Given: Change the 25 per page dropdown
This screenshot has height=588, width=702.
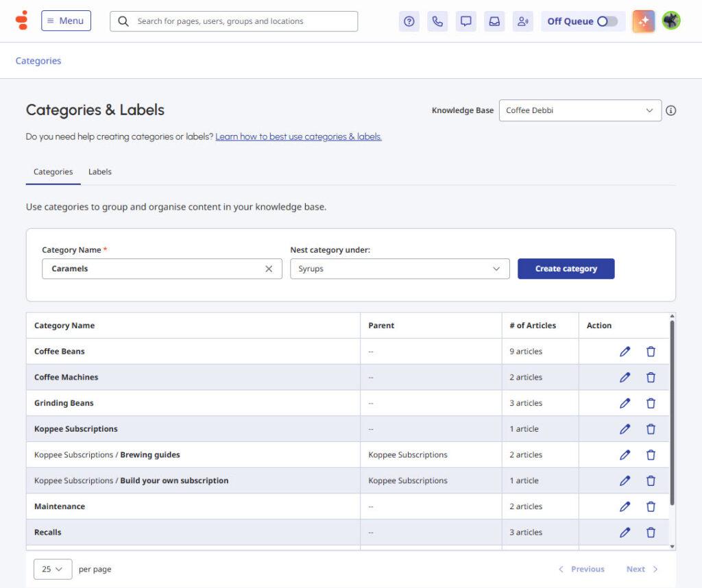Looking at the screenshot, I should click(x=53, y=569).
